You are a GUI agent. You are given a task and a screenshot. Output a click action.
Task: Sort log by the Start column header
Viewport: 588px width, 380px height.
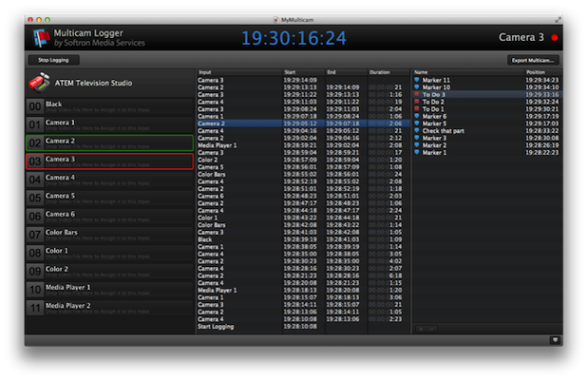[304, 72]
